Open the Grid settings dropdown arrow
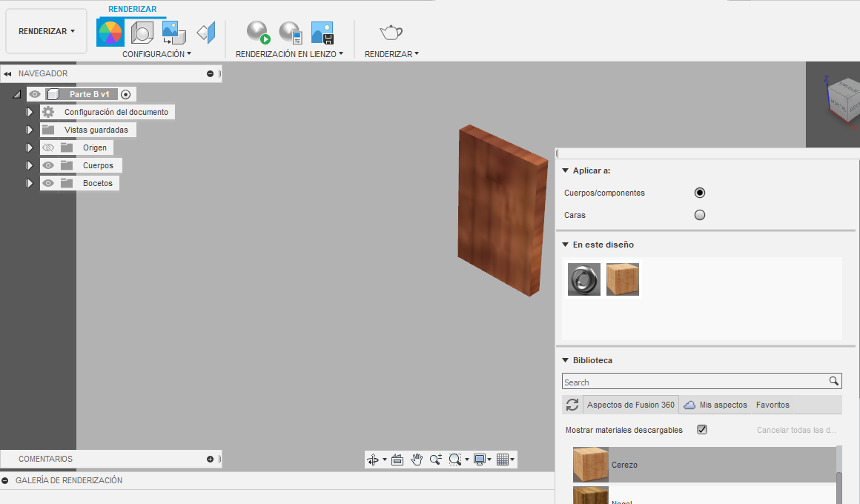The image size is (860, 504). click(512, 460)
